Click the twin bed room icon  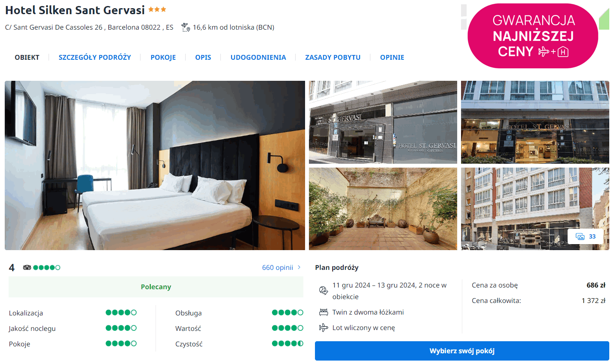[324, 312]
